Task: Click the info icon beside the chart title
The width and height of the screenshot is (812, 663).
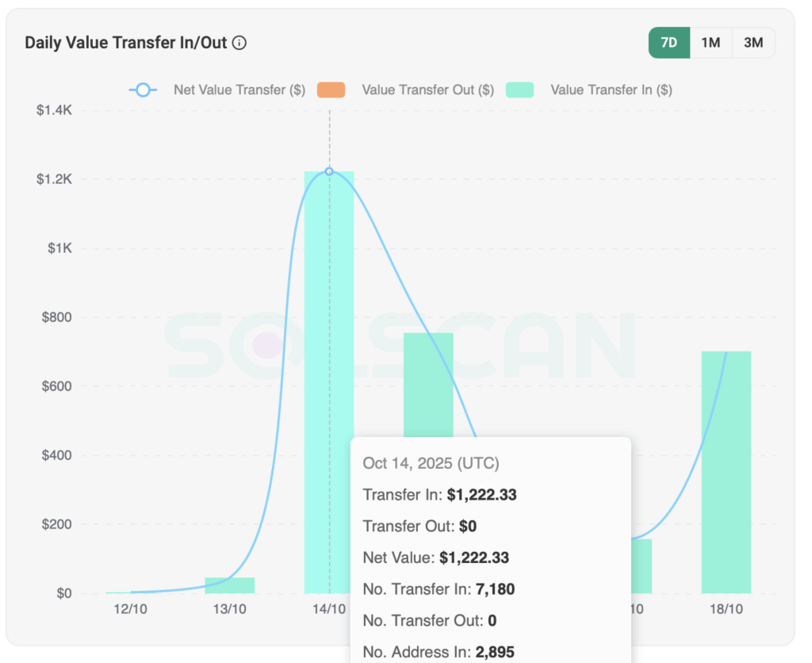Action: (x=239, y=43)
